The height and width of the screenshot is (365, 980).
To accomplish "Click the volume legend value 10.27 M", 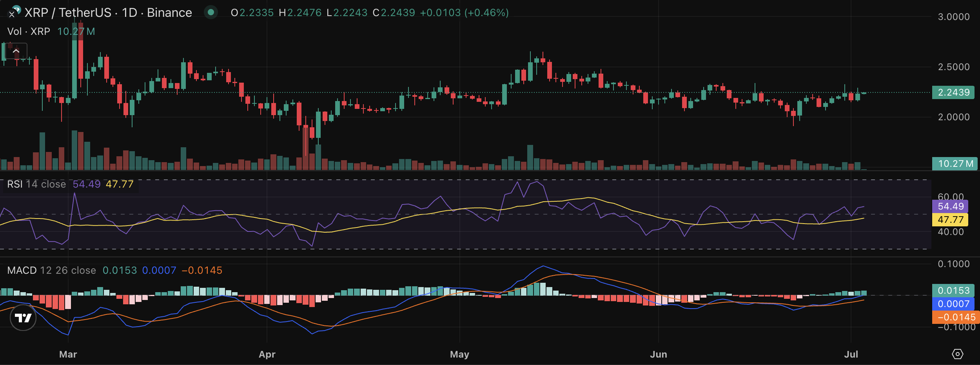I will click(76, 31).
